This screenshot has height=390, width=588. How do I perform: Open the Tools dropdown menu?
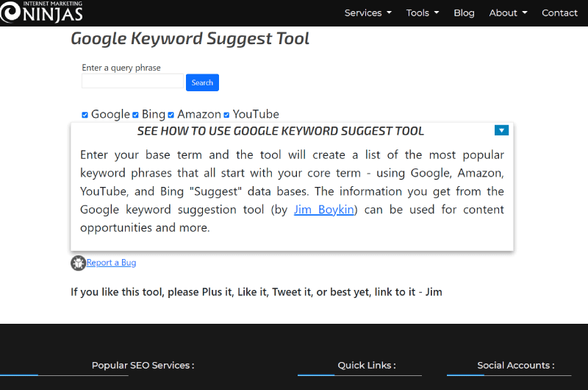pos(423,13)
